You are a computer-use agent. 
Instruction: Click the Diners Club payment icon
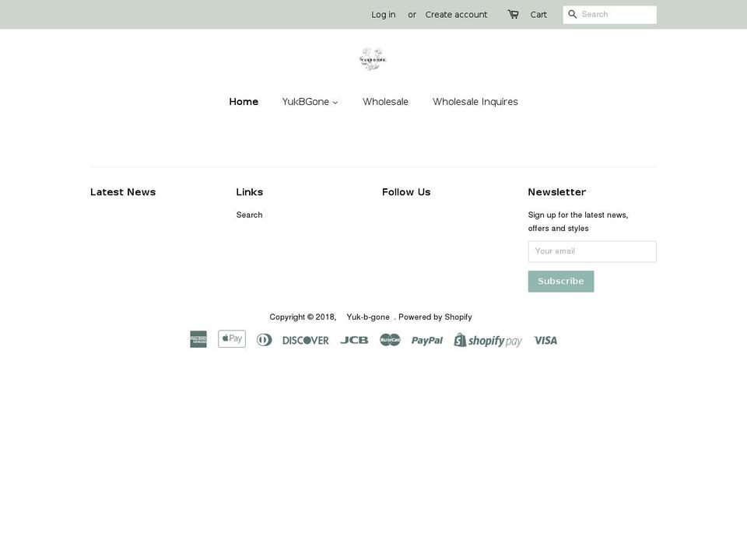(x=264, y=340)
